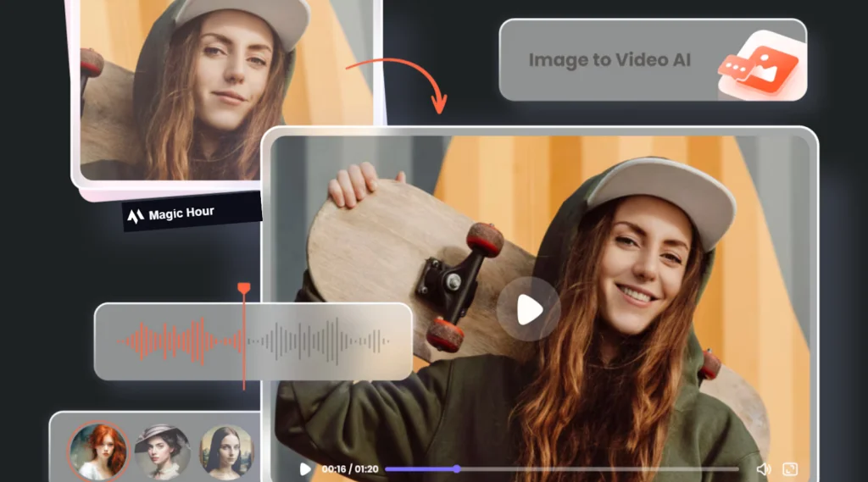
Task: Enter fullscreen using the expand icon
Action: pos(790,468)
